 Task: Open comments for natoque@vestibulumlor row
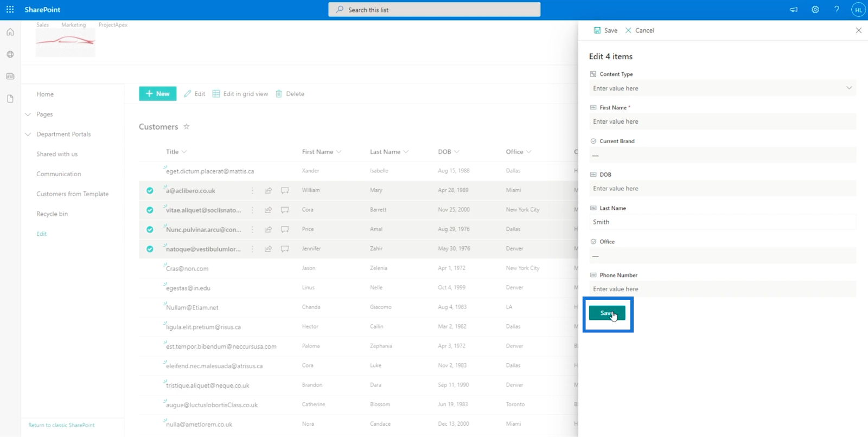point(285,249)
